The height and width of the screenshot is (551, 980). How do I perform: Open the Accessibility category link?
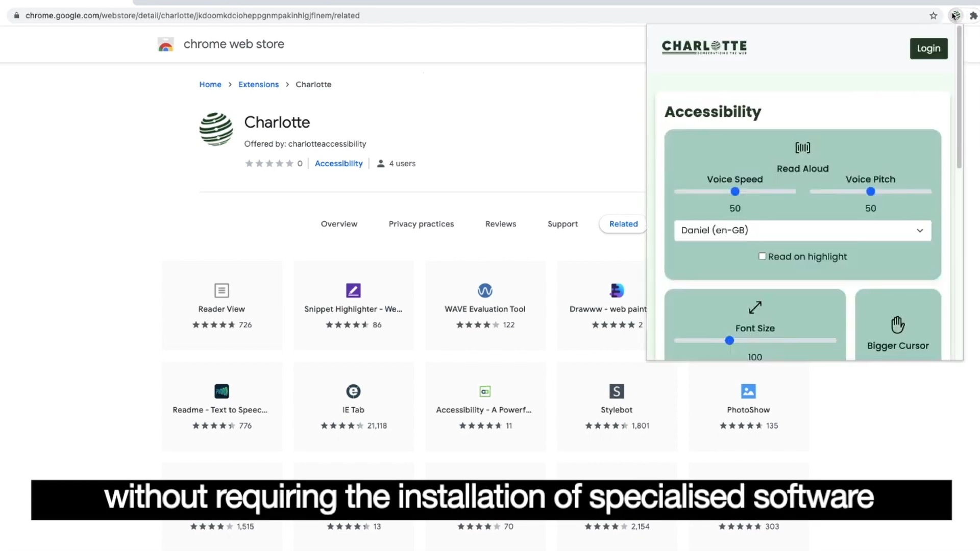pyautogui.click(x=338, y=163)
